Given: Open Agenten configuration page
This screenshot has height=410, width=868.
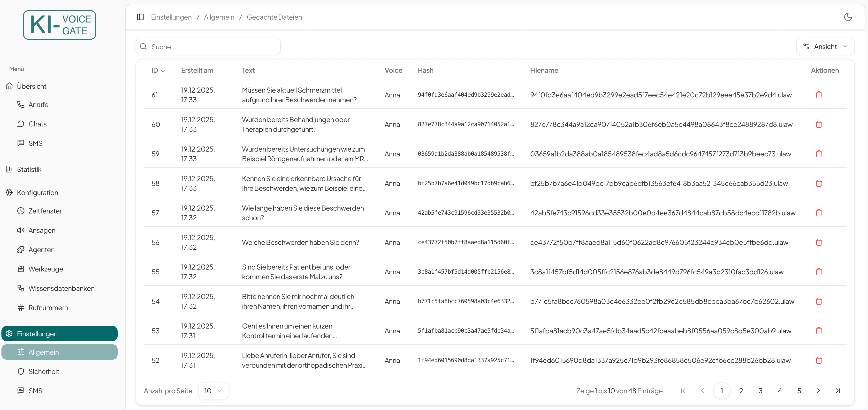Looking at the screenshot, I should coord(41,249).
